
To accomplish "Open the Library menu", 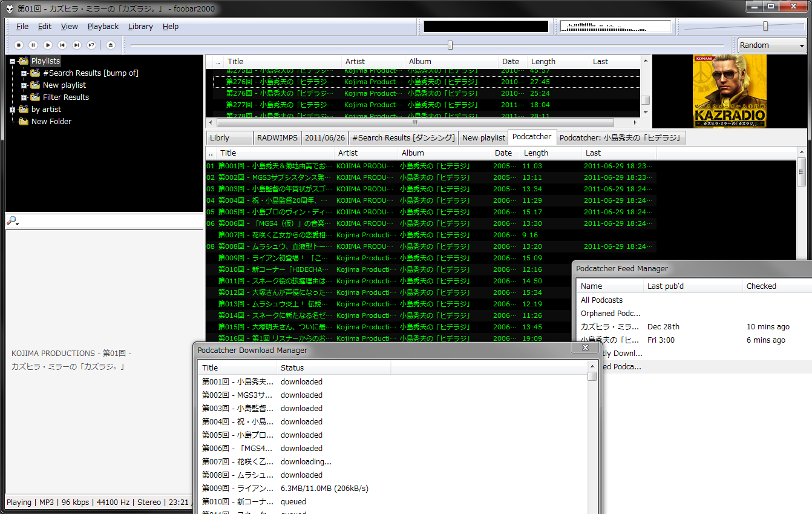I will (x=140, y=27).
